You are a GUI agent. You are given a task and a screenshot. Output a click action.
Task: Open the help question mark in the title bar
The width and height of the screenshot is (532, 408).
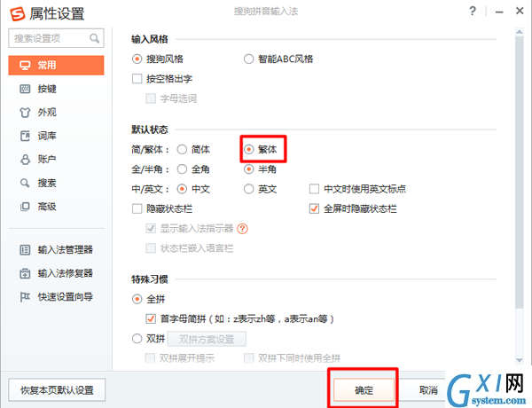point(473,12)
